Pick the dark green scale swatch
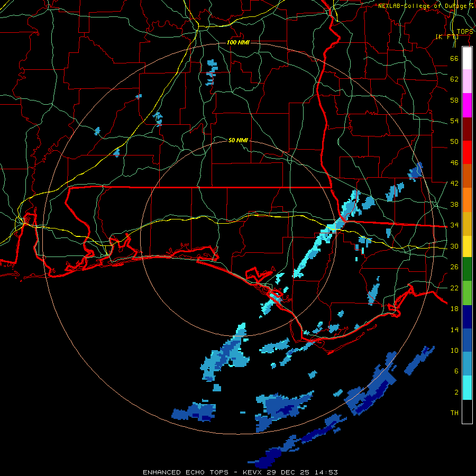The height and width of the screenshot is (476, 476). (x=467, y=269)
